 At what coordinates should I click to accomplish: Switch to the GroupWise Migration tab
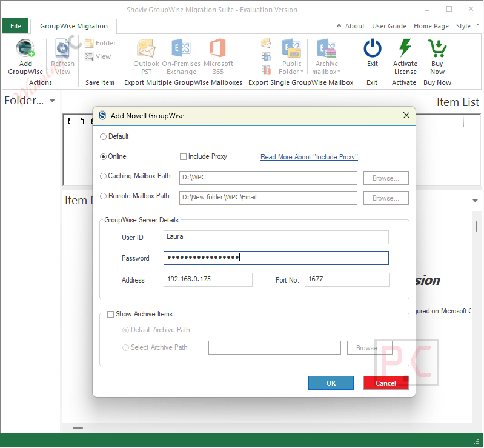pos(74,26)
